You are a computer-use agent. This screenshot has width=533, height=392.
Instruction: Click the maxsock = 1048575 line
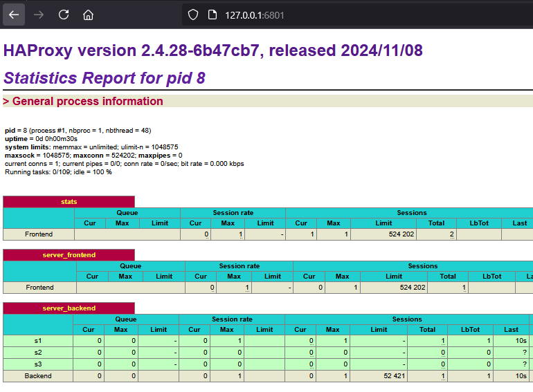click(93, 156)
